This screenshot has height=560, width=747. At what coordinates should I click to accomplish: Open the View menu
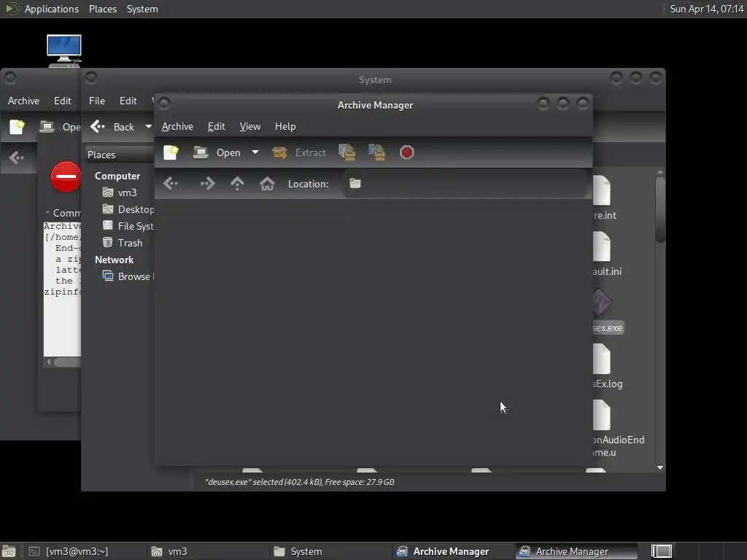pyautogui.click(x=250, y=126)
